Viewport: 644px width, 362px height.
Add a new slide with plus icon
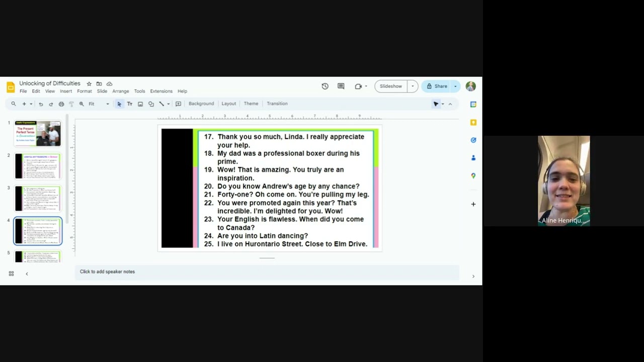24,104
